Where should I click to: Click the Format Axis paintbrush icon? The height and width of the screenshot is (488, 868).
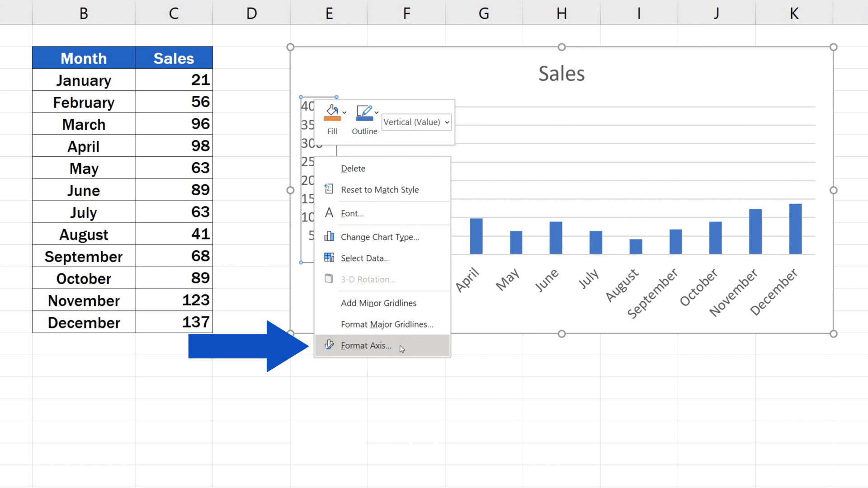tap(329, 345)
